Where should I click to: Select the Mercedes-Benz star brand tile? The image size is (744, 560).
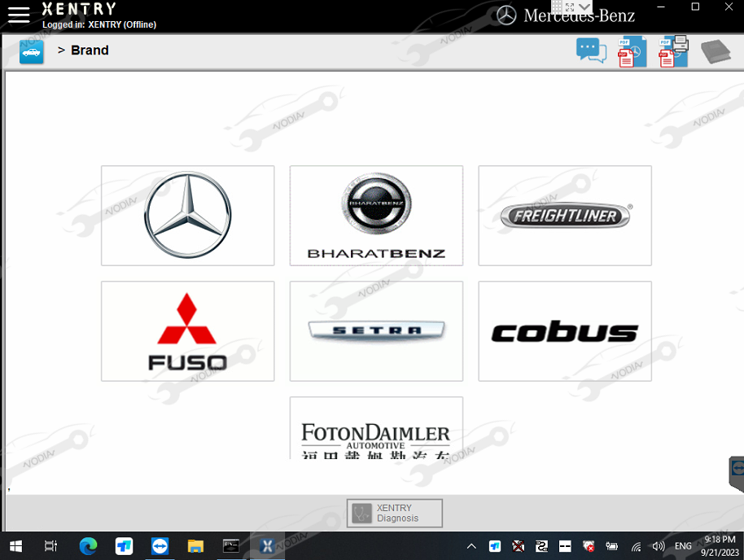coord(187,216)
